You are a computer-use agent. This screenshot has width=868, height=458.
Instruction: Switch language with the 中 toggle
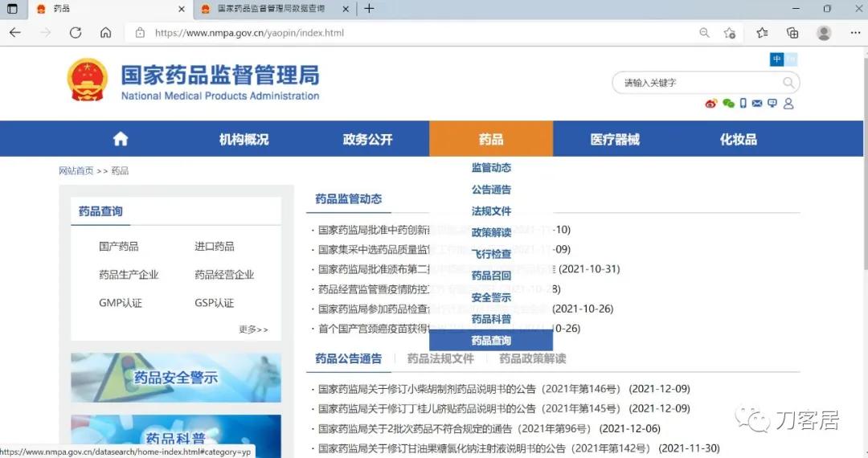[776, 59]
